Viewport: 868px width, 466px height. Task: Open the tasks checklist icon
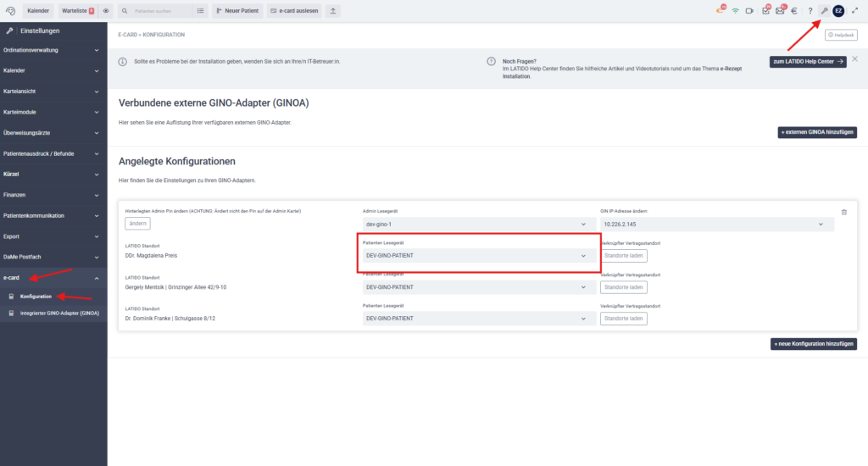(x=765, y=11)
